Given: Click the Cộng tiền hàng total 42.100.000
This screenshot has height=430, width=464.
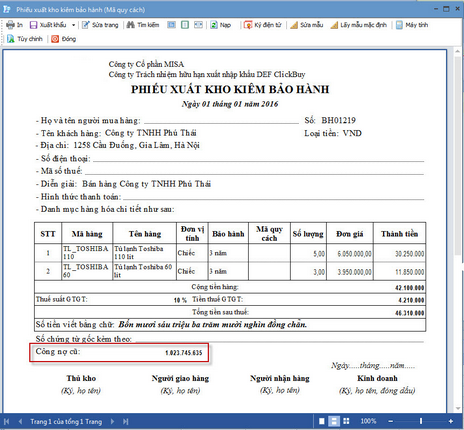Looking at the screenshot, I should tap(410, 288).
